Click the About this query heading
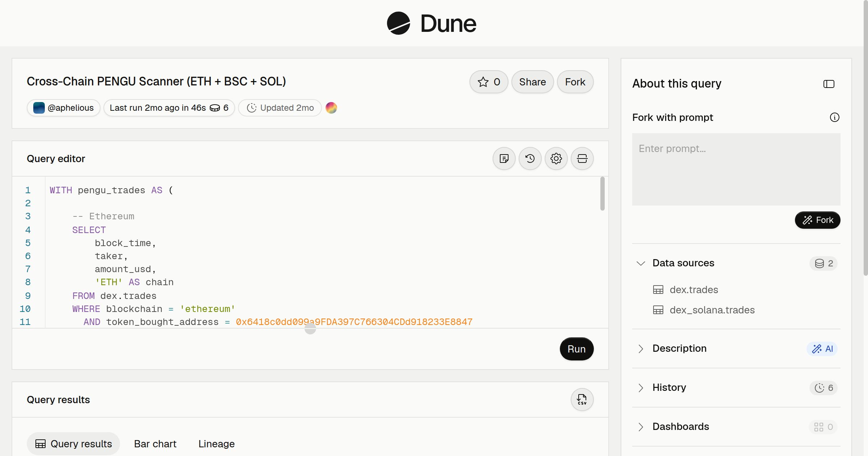 677,83
